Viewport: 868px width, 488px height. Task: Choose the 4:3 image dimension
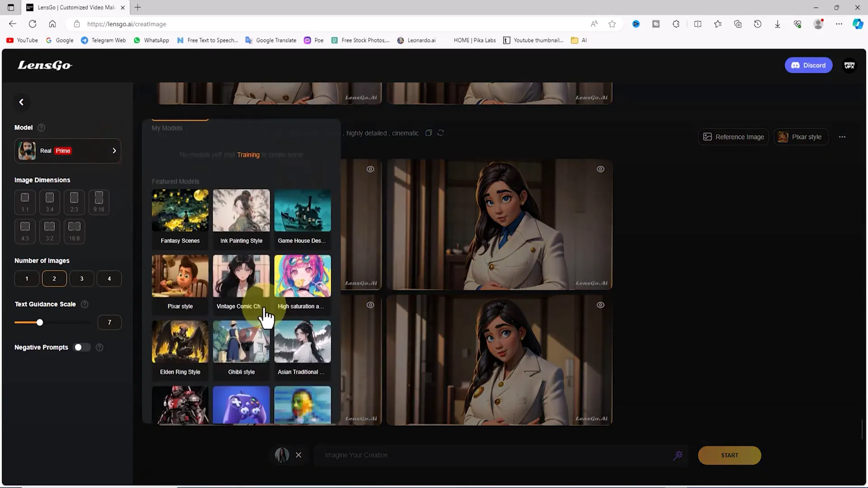(x=25, y=231)
